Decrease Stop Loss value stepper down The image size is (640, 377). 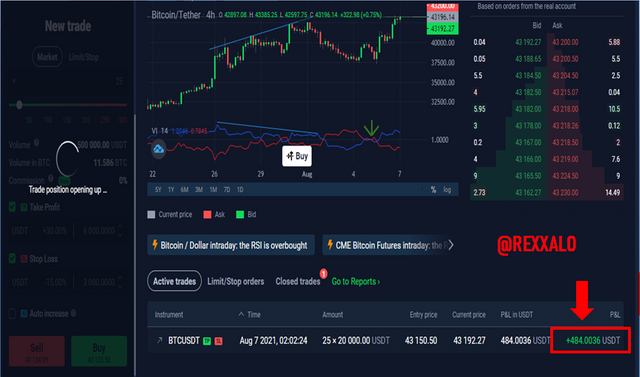[x=120, y=287]
